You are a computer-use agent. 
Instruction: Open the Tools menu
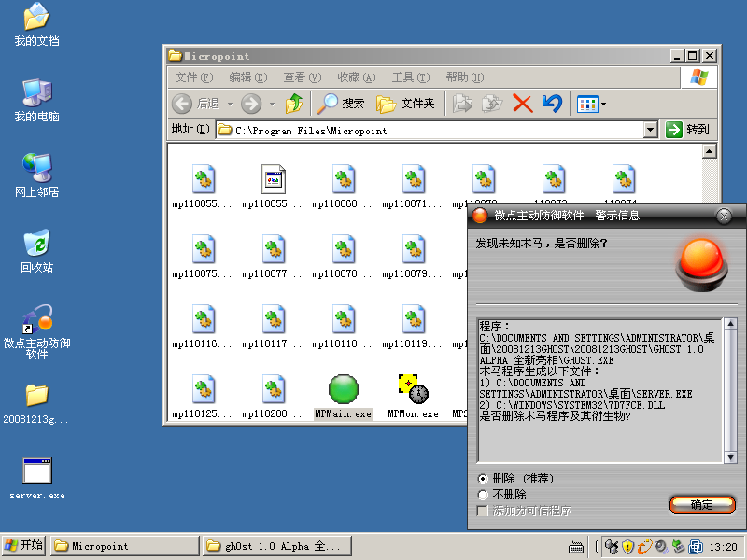tap(411, 77)
